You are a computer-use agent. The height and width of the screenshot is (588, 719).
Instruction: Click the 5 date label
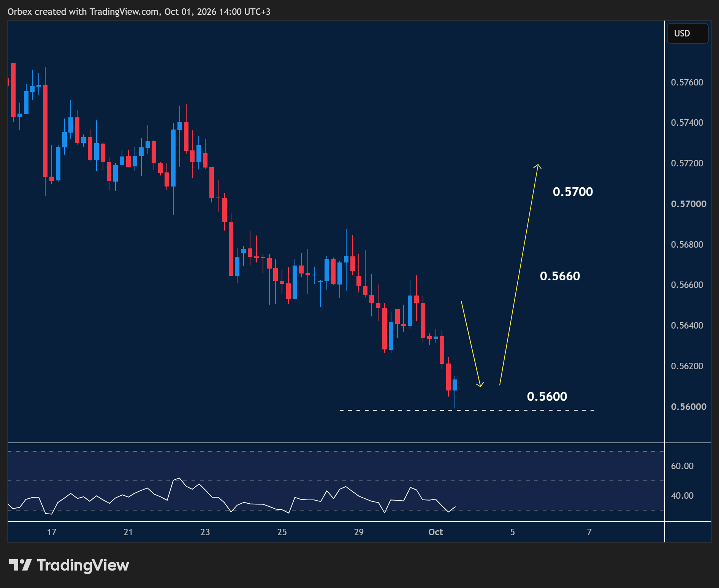point(512,532)
